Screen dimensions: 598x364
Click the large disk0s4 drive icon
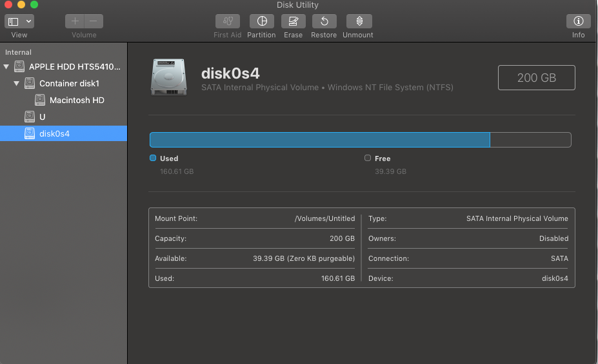click(x=168, y=77)
